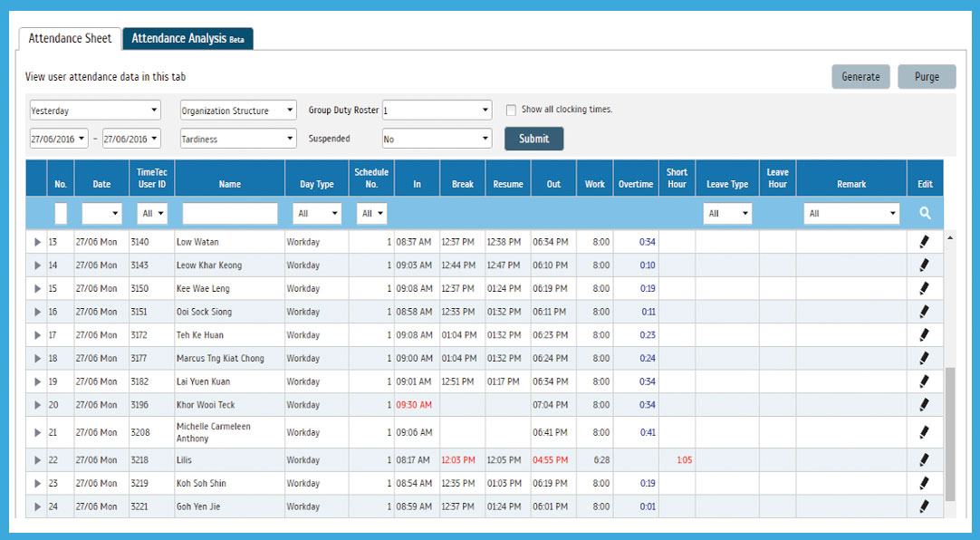The image size is (980, 540).
Task: Select the Attendance Analysis Beta tab
Action: click(187, 39)
